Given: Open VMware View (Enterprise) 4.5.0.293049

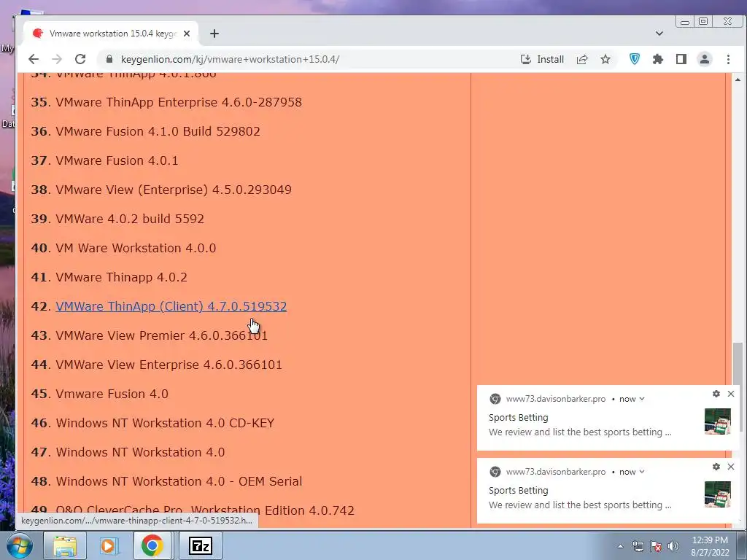Looking at the screenshot, I should coord(174,190).
